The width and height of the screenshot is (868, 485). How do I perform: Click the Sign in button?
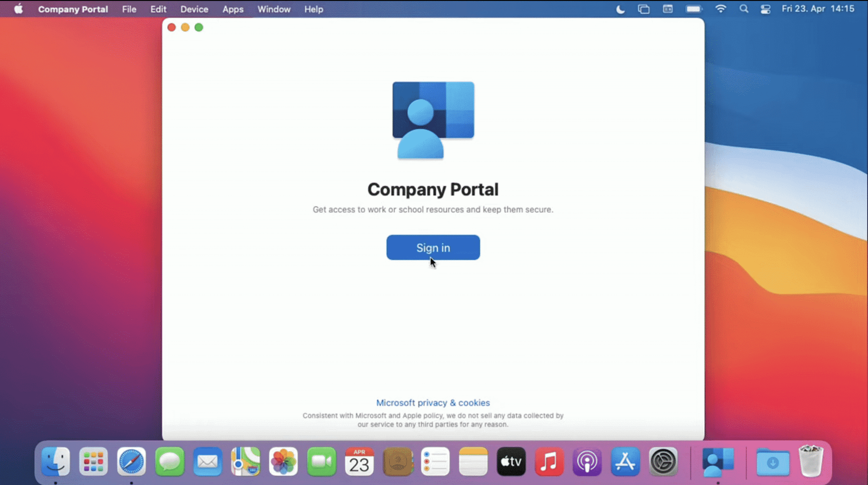433,247
